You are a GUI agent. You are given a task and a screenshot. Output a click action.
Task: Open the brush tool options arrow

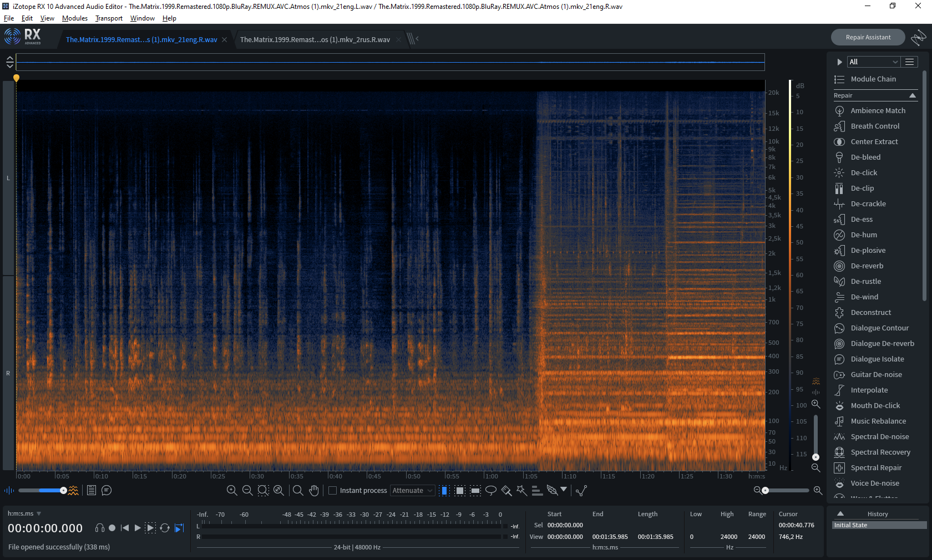click(x=564, y=489)
